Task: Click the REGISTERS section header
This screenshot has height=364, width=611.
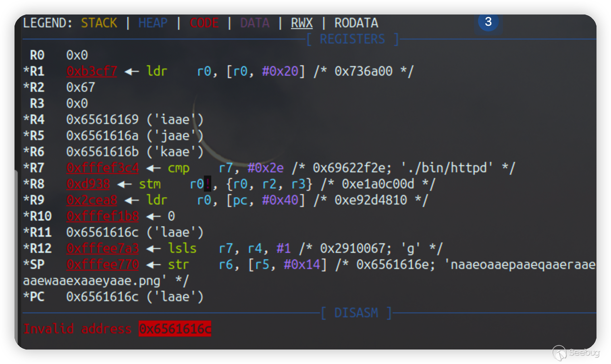Action: tap(352, 39)
